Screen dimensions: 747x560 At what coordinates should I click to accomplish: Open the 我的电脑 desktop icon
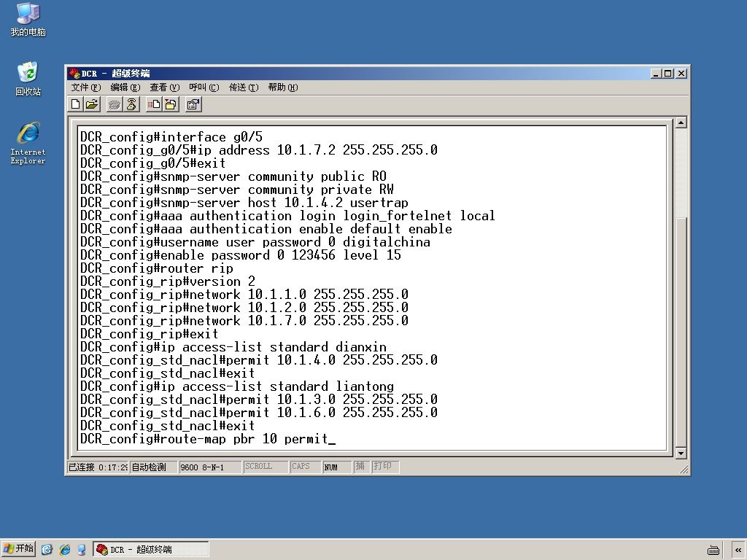pos(28,19)
